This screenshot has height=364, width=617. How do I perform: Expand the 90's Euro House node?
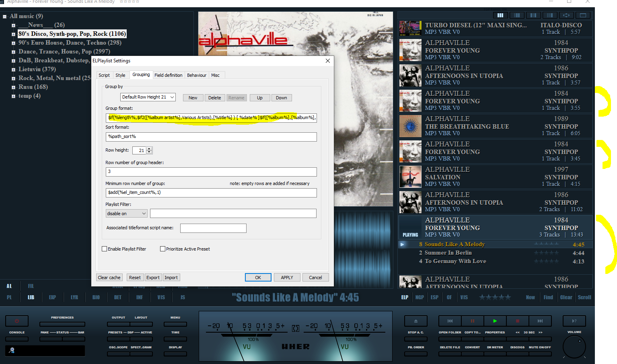[13, 43]
